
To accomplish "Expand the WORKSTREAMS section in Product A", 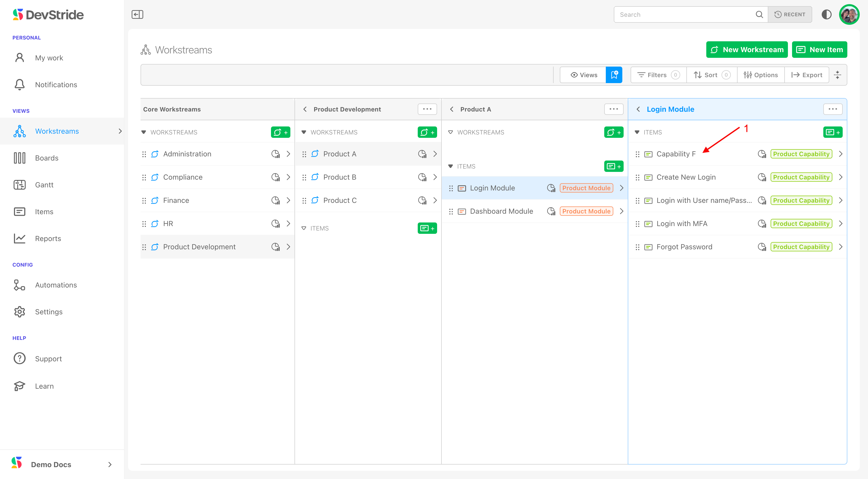I will pos(451,132).
